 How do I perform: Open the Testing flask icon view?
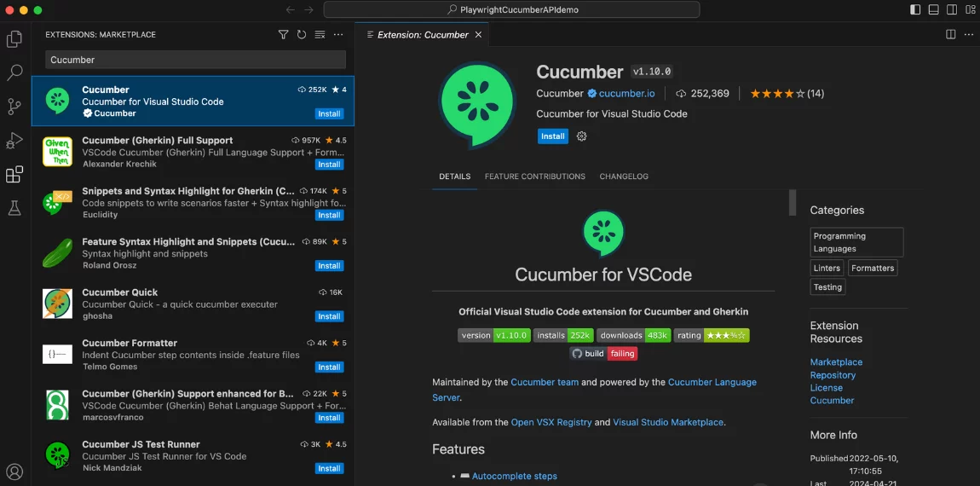(x=14, y=208)
